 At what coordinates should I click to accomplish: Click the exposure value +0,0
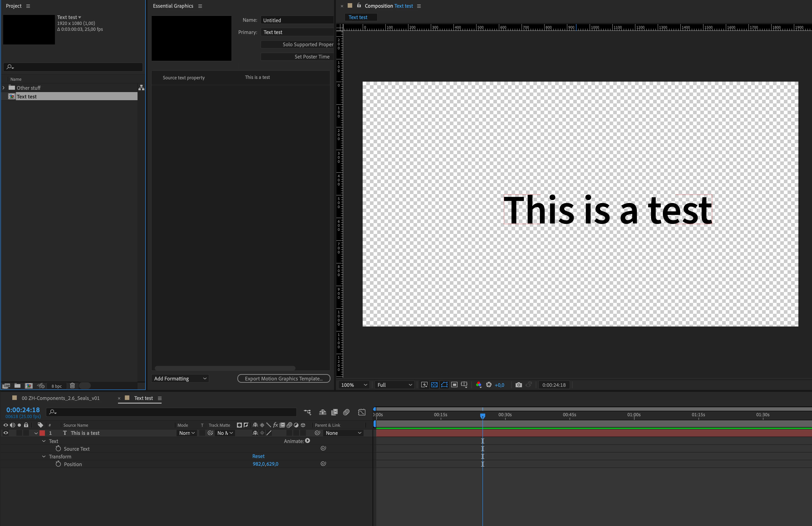point(499,385)
